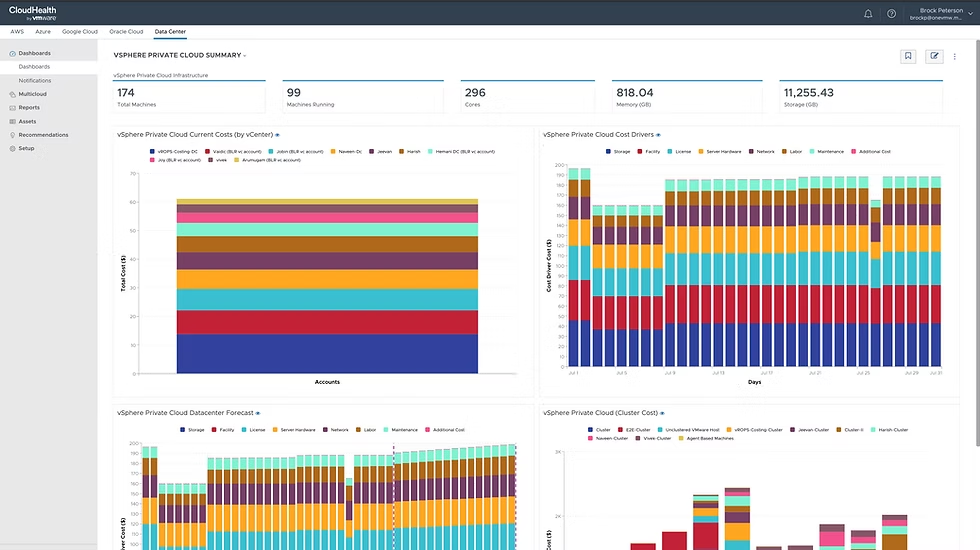Toggle eye icon beside Current Costs (by vCenter)

click(277, 134)
